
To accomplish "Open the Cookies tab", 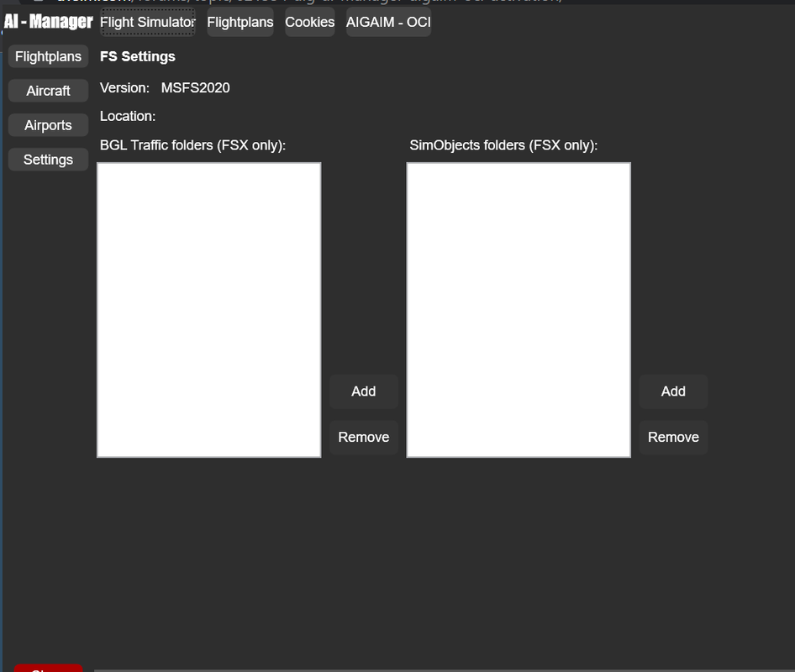I will click(310, 23).
